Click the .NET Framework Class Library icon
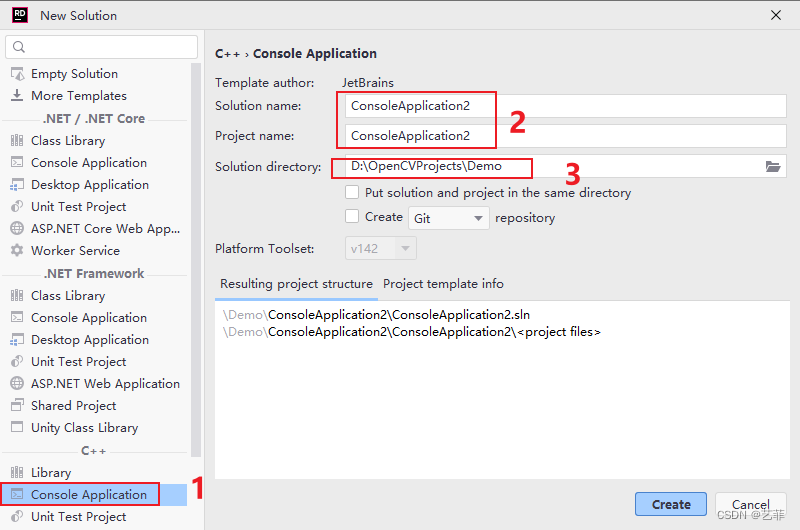The height and width of the screenshot is (530, 800). coord(17,295)
